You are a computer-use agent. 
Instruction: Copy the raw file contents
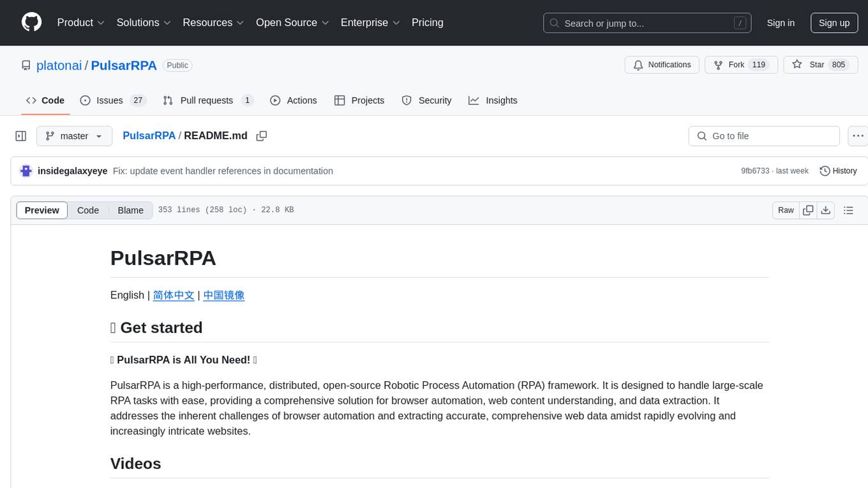pyautogui.click(x=808, y=210)
